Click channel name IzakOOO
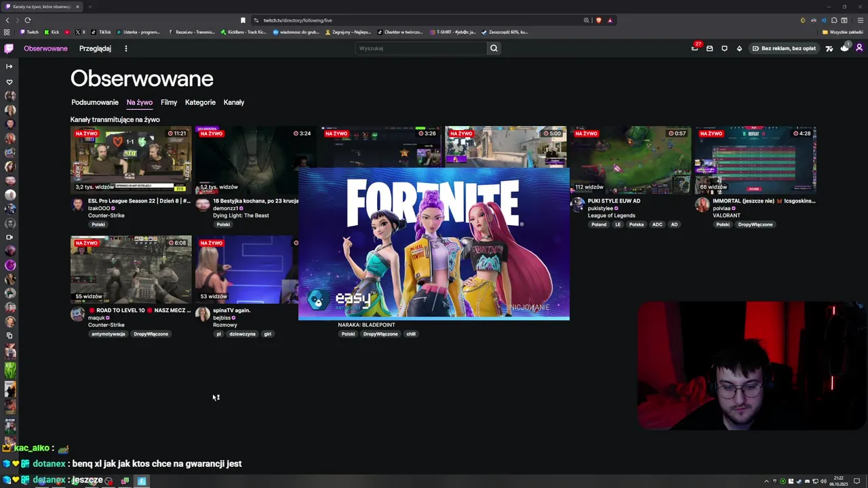The height and width of the screenshot is (488, 868). pos(99,208)
